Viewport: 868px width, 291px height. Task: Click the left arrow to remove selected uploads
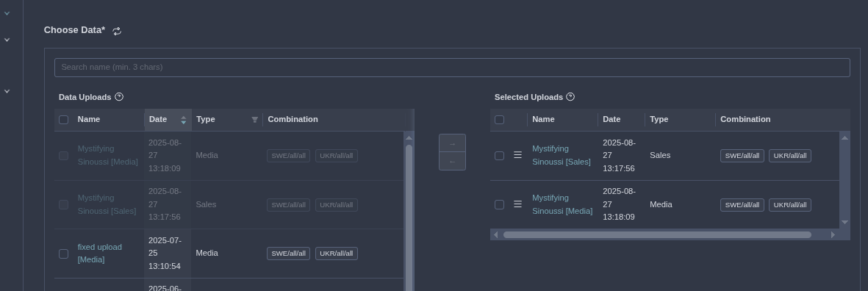point(452,162)
